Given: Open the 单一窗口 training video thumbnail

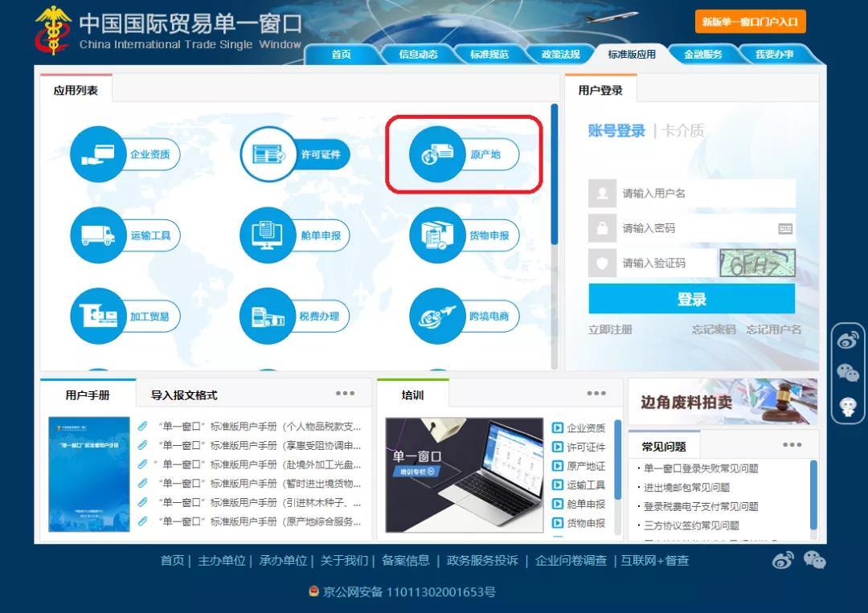Looking at the screenshot, I should [465, 476].
